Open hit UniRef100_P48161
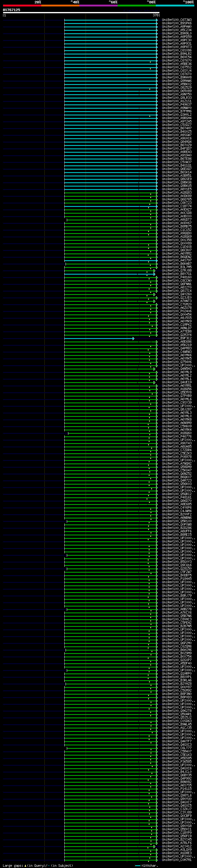 [177, 497]
